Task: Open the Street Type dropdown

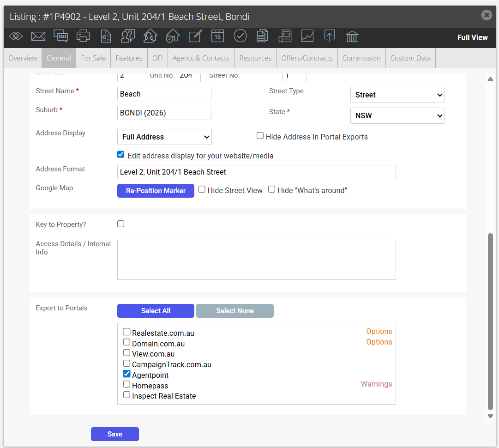Action: (x=397, y=95)
